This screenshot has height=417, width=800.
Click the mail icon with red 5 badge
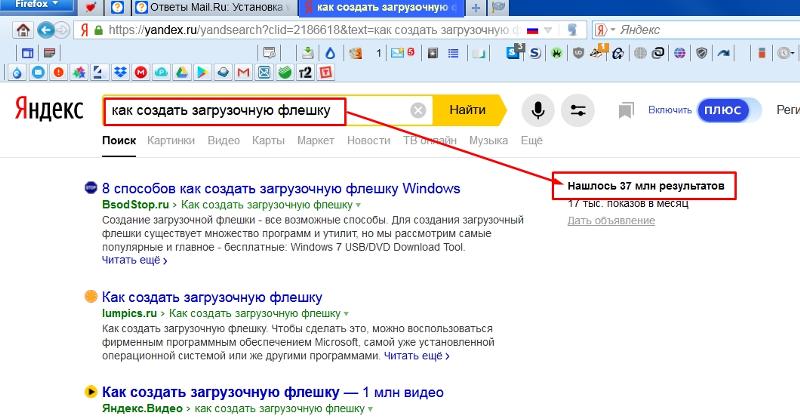(x=403, y=52)
